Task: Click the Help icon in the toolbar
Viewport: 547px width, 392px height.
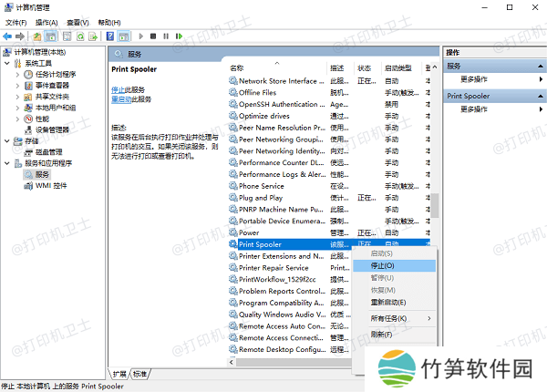Action: click(x=110, y=36)
